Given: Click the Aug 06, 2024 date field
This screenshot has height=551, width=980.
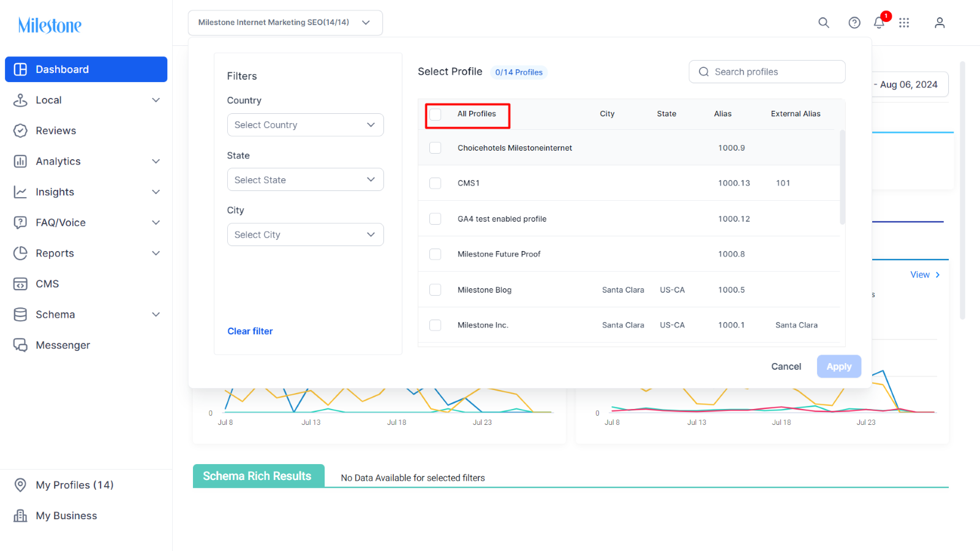Looking at the screenshot, I should tap(909, 84).
